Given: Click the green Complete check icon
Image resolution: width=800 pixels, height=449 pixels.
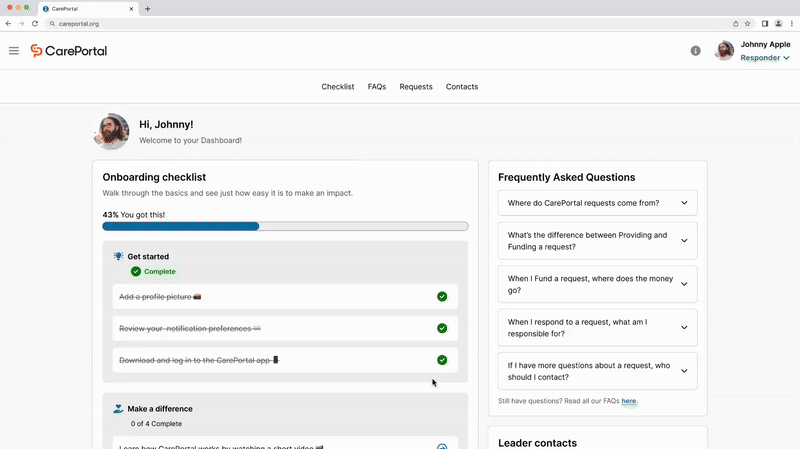Looking at the screenshot, I should pyautogui.click(x=136, y=271).
